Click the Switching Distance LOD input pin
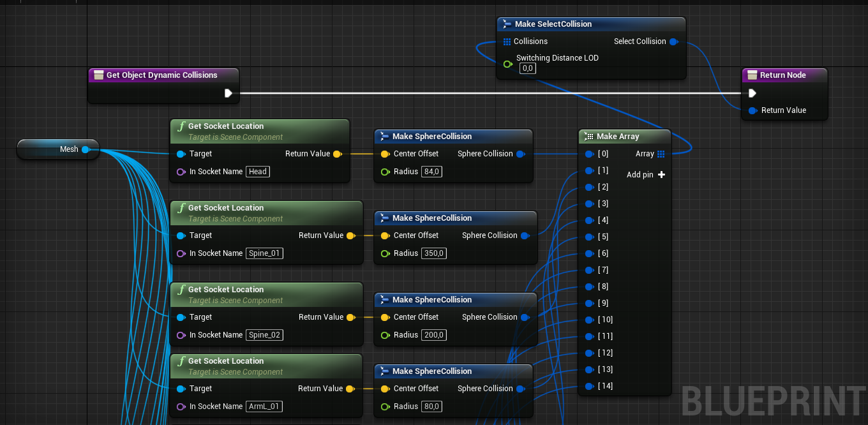 point(507,64)
